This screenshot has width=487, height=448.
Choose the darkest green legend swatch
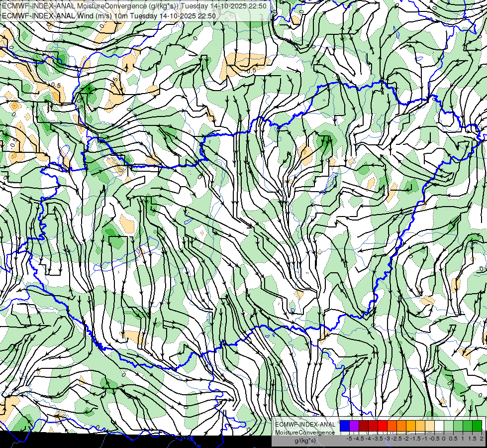(x=477, y=426)
